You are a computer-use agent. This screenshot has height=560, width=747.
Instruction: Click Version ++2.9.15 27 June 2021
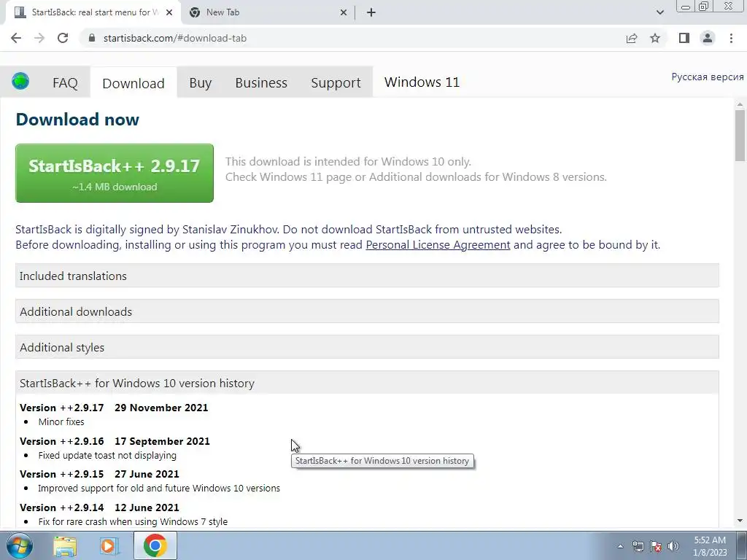coord(99,474)
